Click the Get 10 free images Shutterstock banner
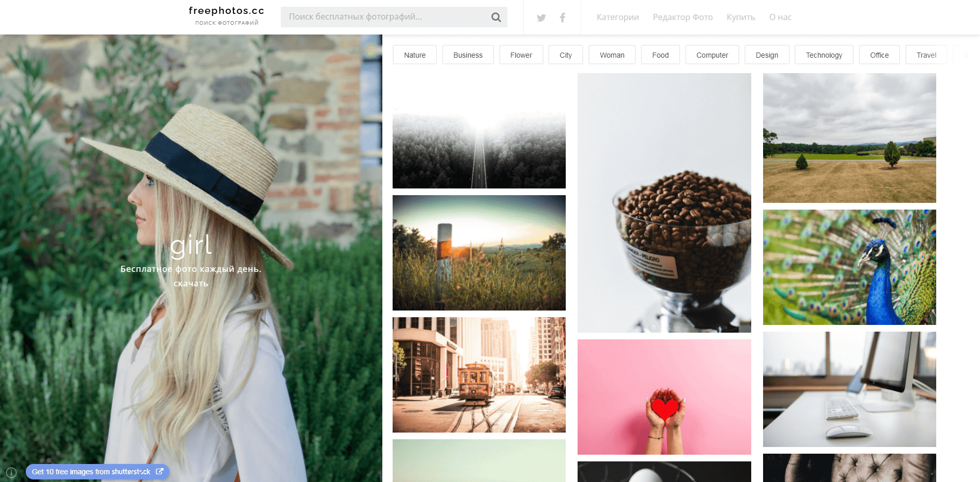Screen dimensions: 980x482 pos(97,471)
